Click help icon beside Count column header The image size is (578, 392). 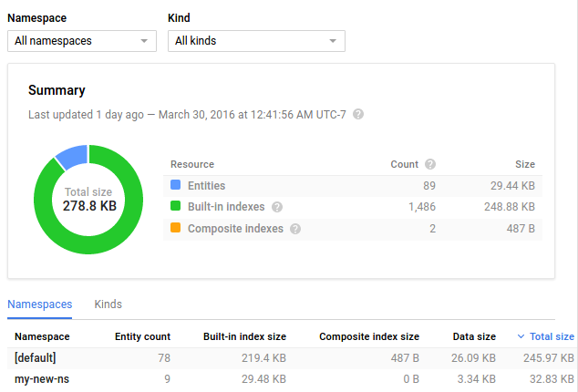[430, 165]
